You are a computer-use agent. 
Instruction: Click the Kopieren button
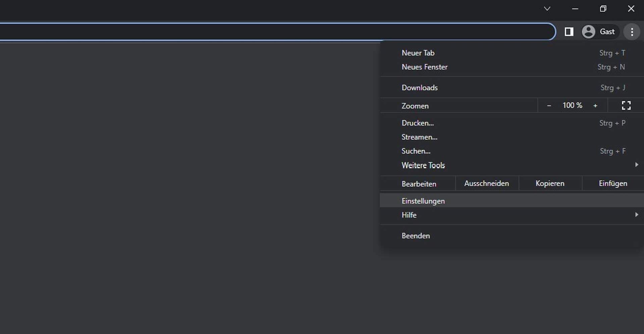(550, 184)
